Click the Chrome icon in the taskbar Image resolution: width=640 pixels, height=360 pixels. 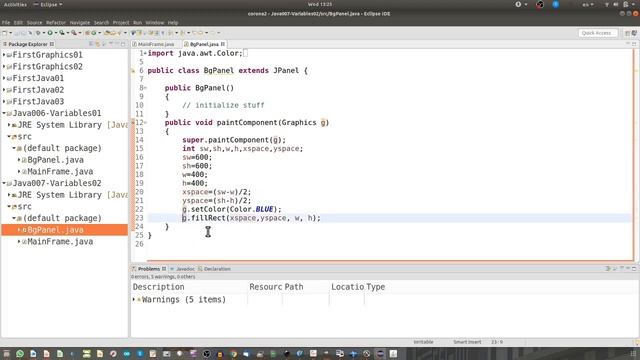pyautogui.click(x=233, y=354)
